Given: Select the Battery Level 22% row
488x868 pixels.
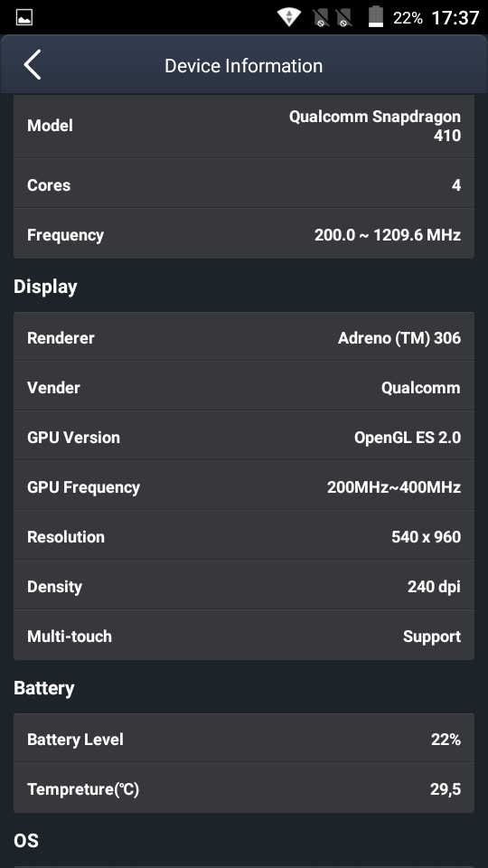Looking at the screenshot, I should (x=244, y=739).
